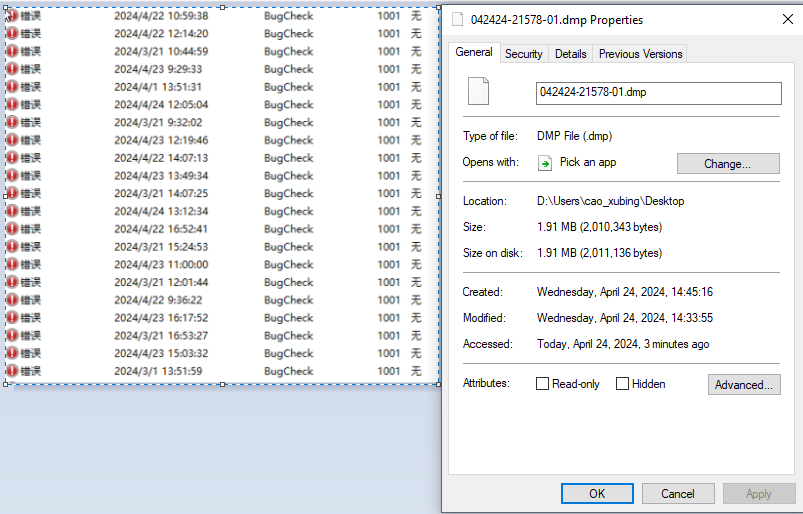Open the Security tab

pyautogui.click(x=523, y=54)
